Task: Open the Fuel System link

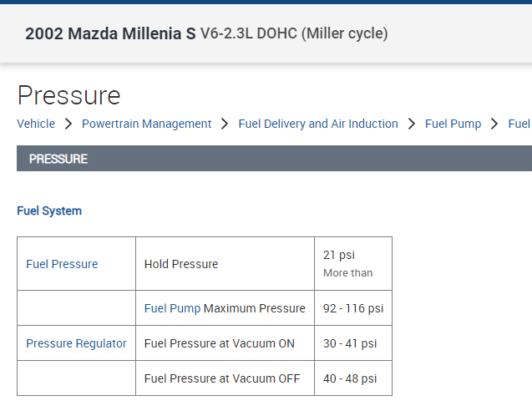Action: pyautogui.click(x=49, y=211)
